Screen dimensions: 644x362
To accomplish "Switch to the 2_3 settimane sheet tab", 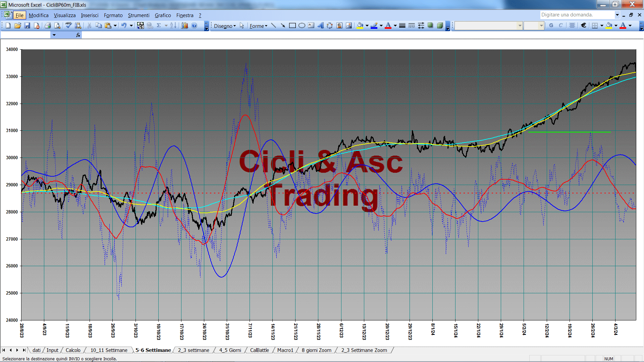I will [194, 350].
